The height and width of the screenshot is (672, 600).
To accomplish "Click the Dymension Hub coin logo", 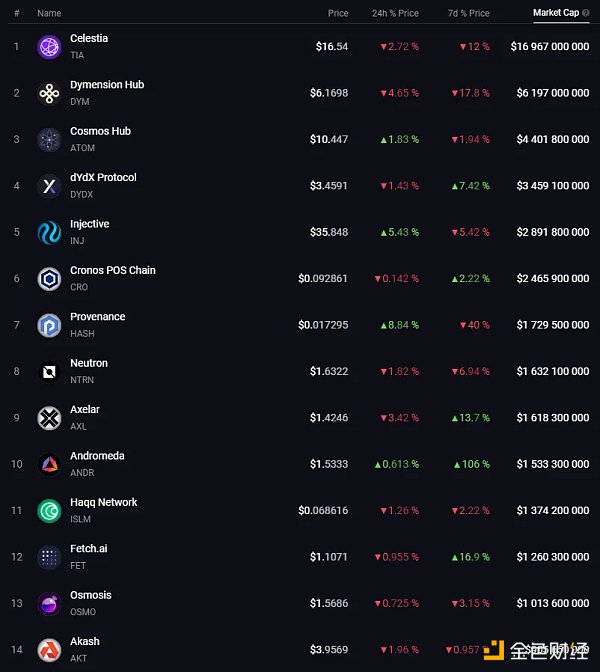I will [x=49, y=93].
